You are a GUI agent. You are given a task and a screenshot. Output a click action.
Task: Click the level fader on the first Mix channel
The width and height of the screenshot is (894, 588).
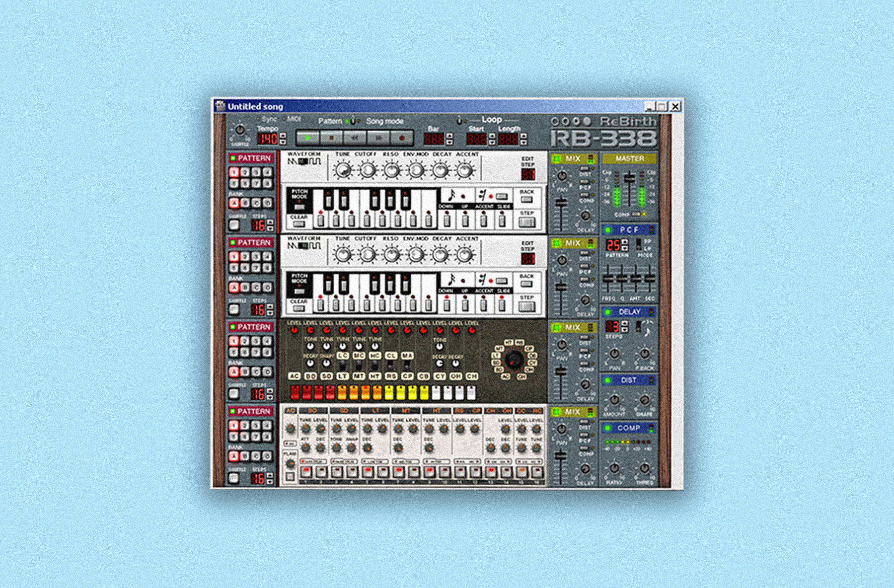pyautogui.click(x=561, y=203)
